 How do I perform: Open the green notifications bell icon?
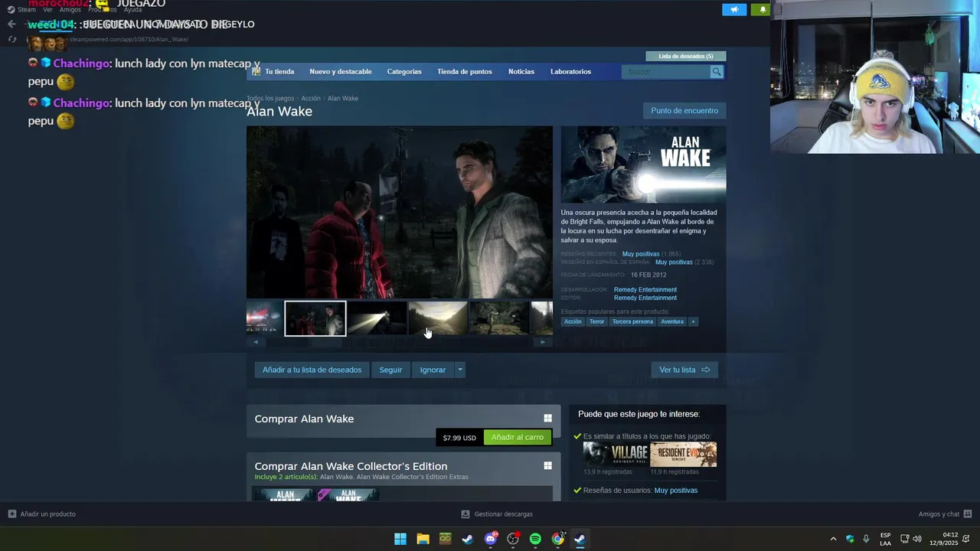click(761, 9)
